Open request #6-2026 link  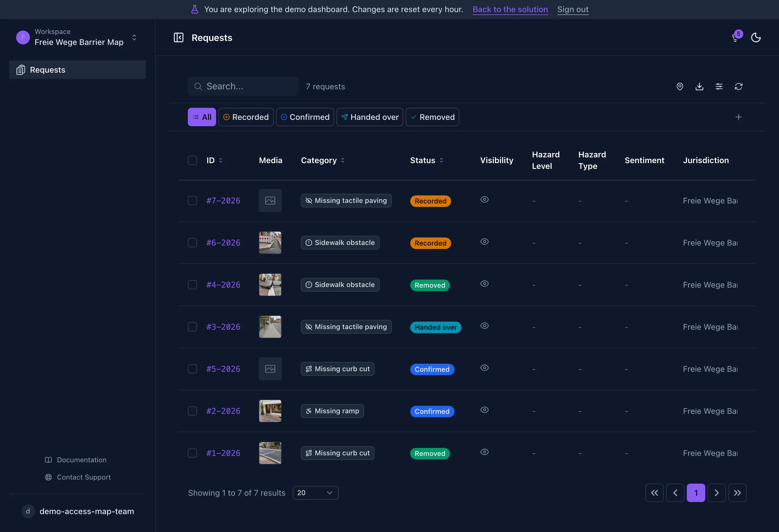(223, 243)
